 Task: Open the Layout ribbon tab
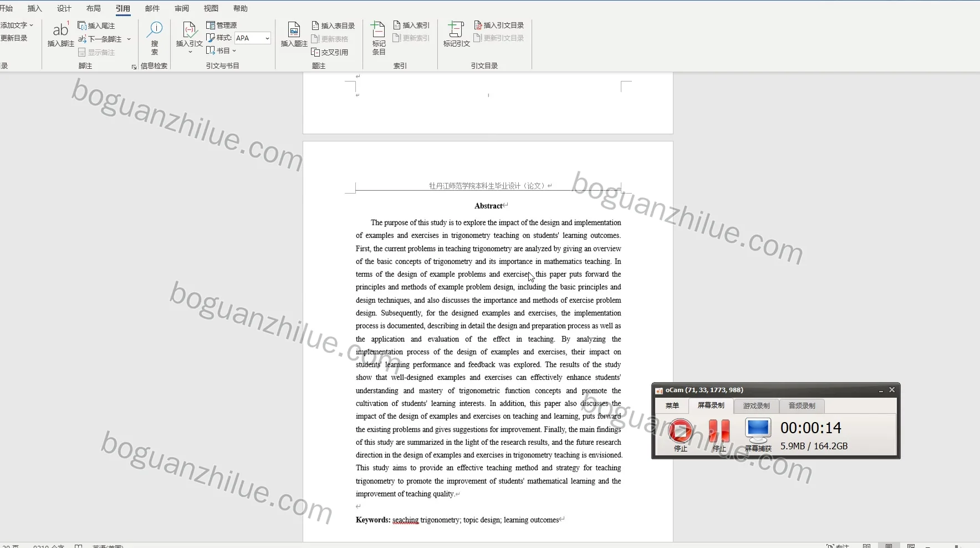[94, 8]
